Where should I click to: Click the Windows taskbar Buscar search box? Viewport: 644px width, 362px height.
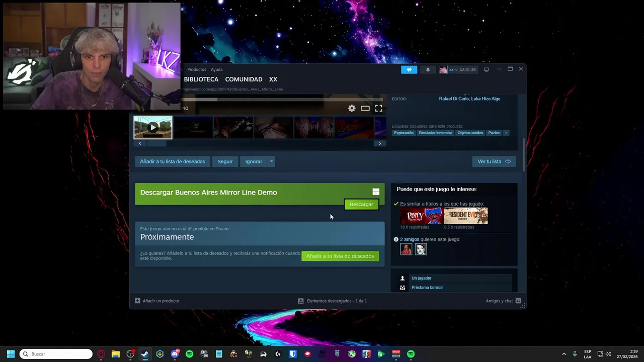pos(56,354)
